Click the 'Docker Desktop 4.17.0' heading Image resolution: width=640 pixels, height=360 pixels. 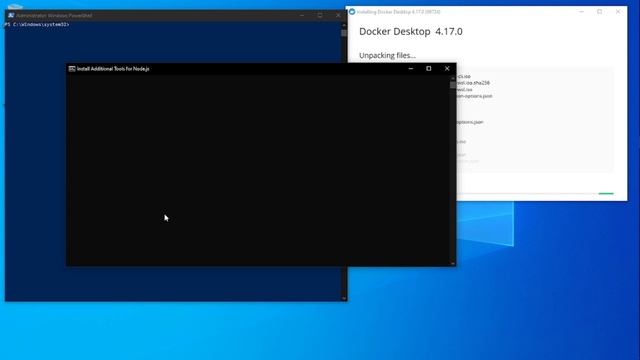411,31
